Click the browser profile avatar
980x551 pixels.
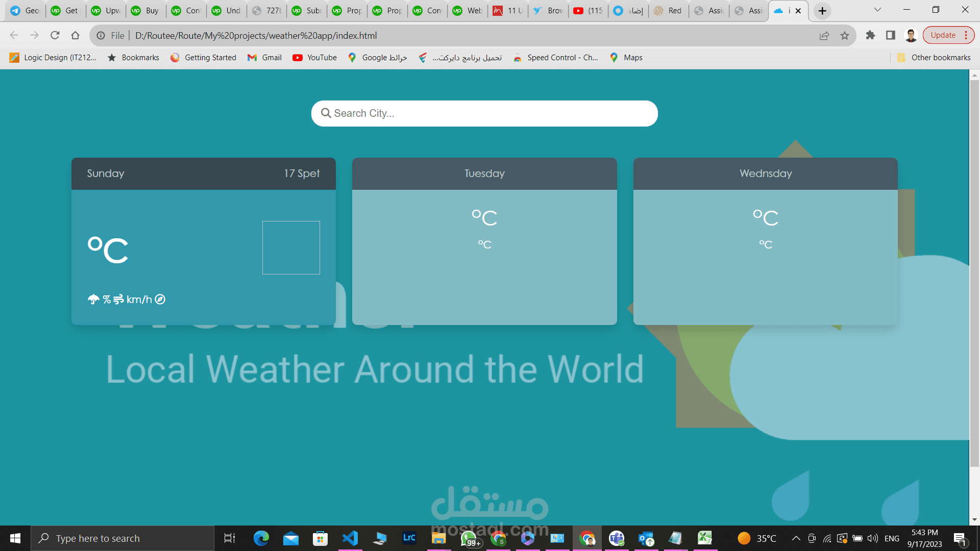(911, 35)
